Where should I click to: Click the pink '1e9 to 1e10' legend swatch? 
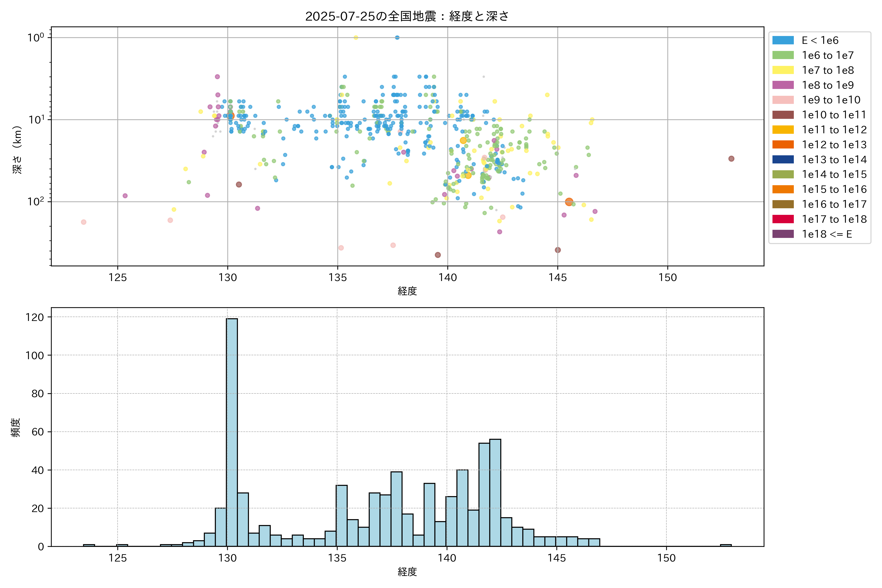(x=783, y=100)
